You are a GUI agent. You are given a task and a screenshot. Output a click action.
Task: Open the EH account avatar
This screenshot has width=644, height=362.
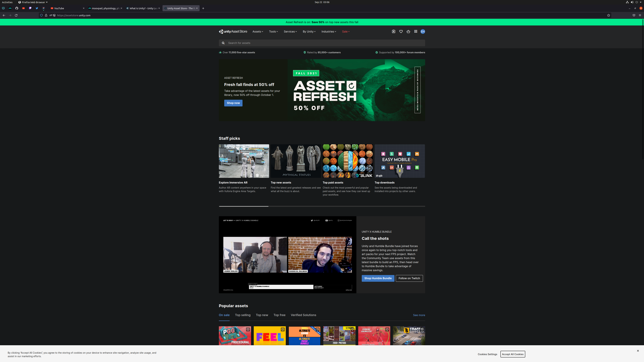pos(423,32)
